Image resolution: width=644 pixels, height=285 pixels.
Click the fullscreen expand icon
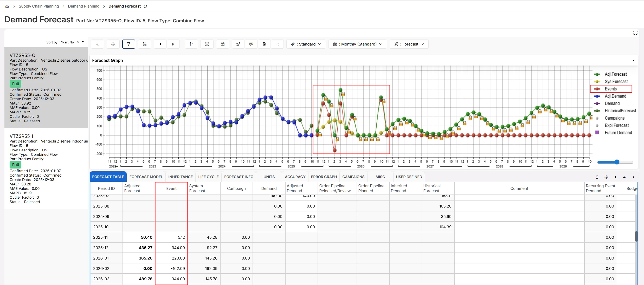click(x=635, y=33)
